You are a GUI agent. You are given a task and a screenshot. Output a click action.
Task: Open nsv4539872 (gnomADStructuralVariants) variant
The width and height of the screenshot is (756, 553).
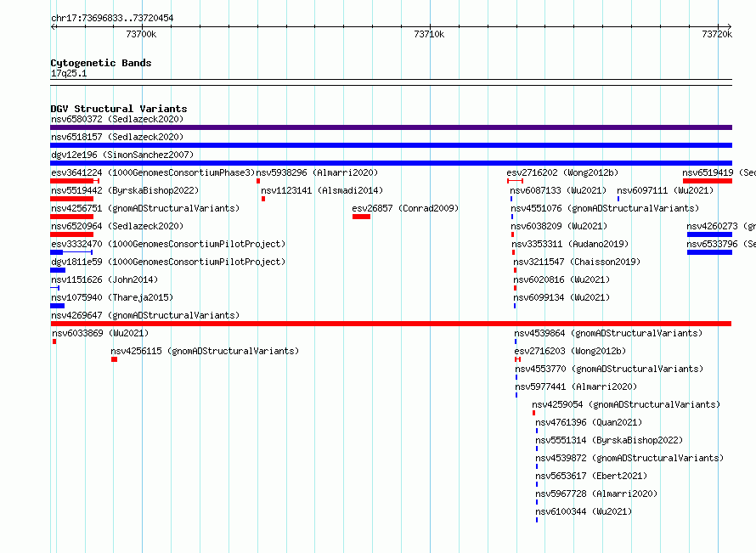(629, 458)
